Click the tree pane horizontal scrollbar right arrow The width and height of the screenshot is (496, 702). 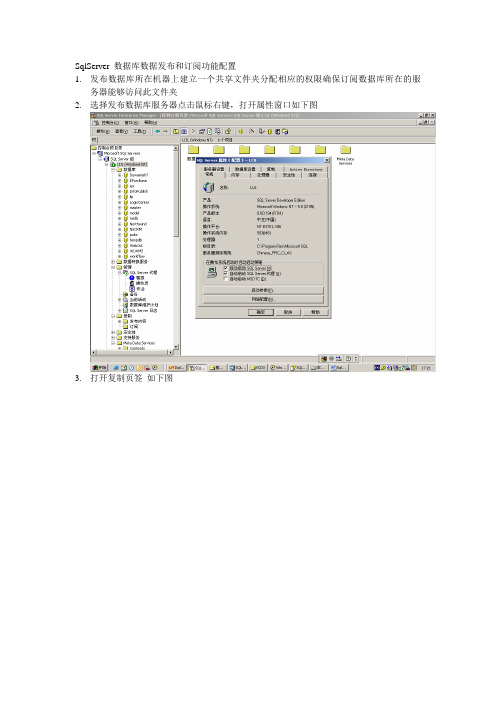170,352
